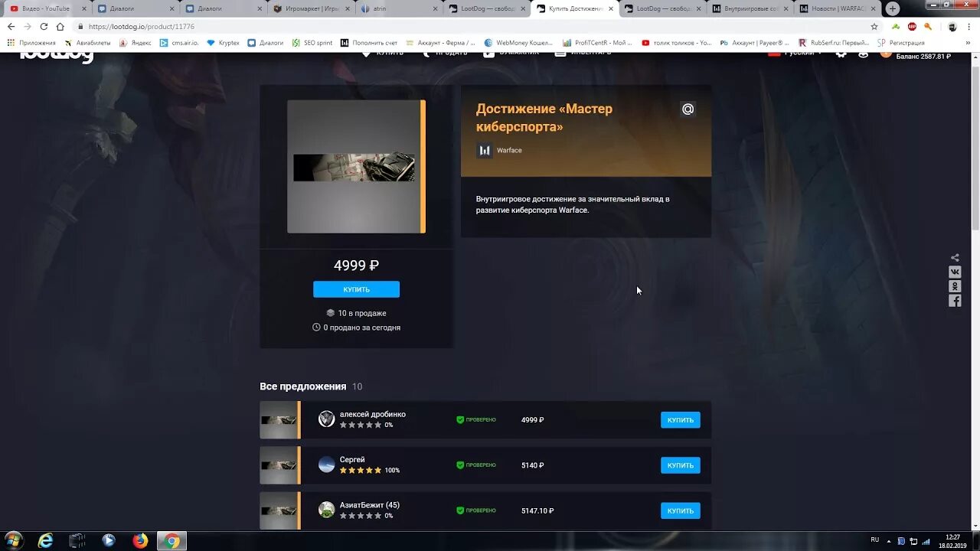This screenshot has height=551, width=980.
Task: Reload the page with the refresh icon
Action: (x=44, y=26)
